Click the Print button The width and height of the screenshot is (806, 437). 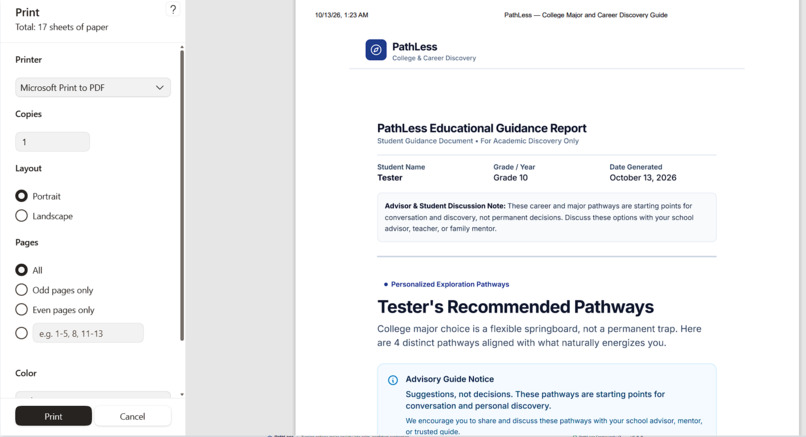53,416
